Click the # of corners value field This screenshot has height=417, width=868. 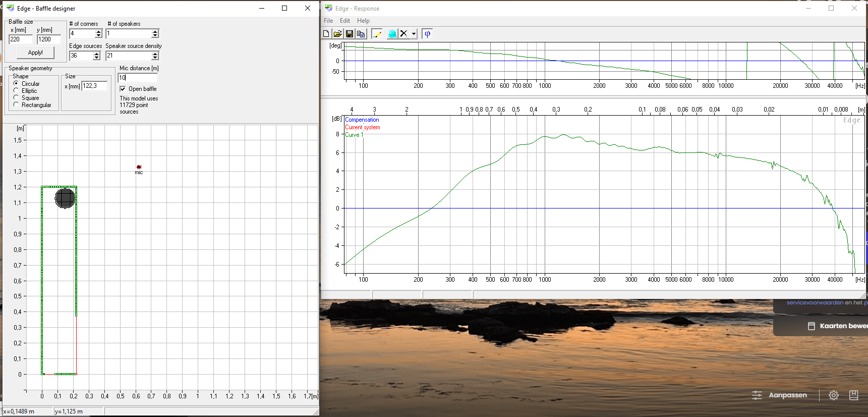tap(82, 33)
